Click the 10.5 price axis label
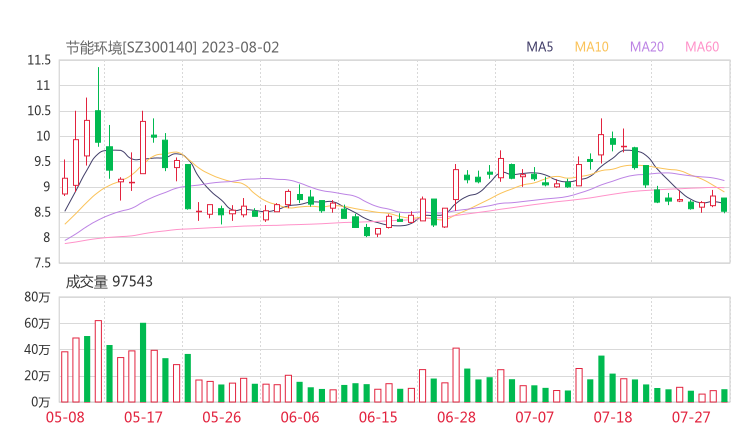740x440 pixels. click(39, 111)
